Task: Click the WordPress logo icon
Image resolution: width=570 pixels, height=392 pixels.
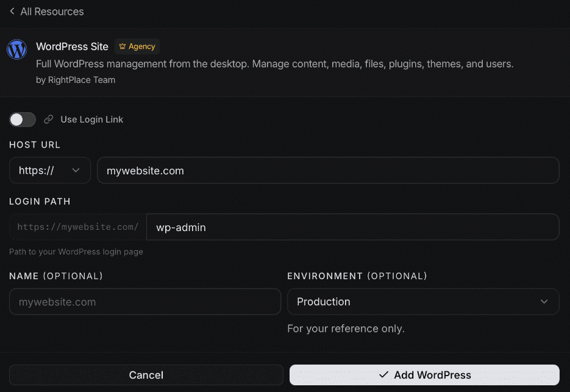Action: point(16,49)
